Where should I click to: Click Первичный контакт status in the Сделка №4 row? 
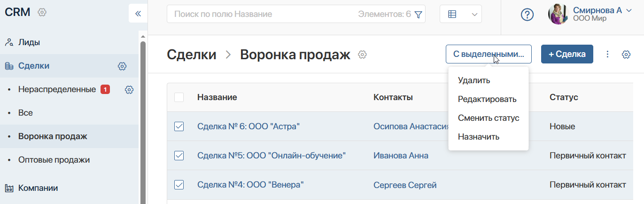pos(588,185)
